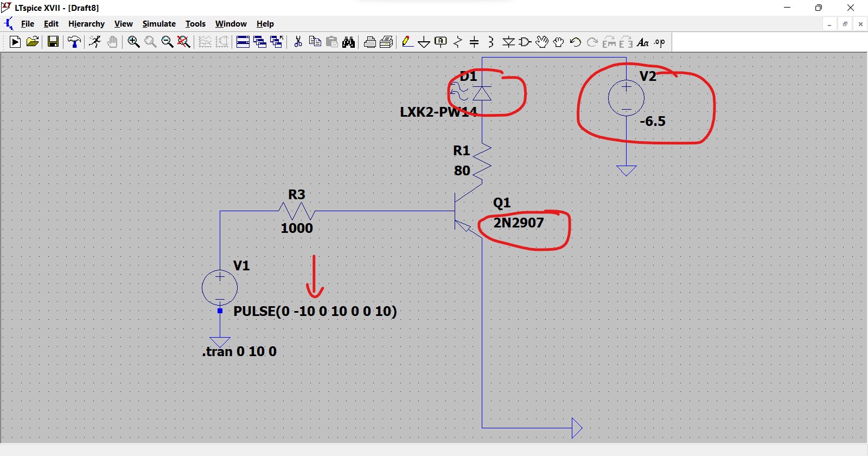Zoom in with magnifier plus icon
Viewport: 868px width, 456px height.
pos(133,42)
